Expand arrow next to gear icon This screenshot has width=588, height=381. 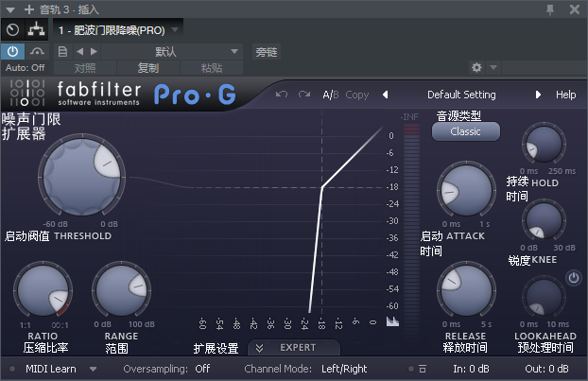(x=493, y=67)
